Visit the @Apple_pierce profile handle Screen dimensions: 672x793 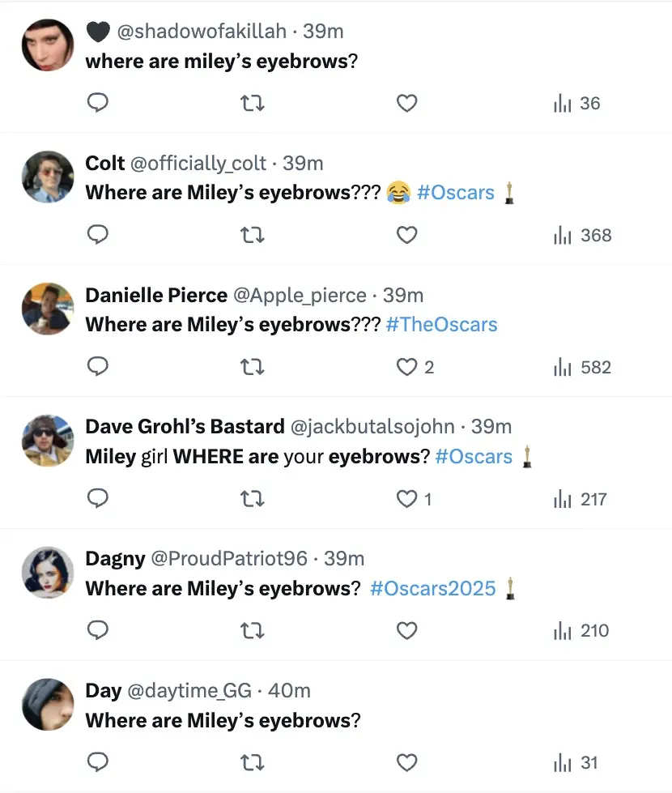(x=300, y=296)
